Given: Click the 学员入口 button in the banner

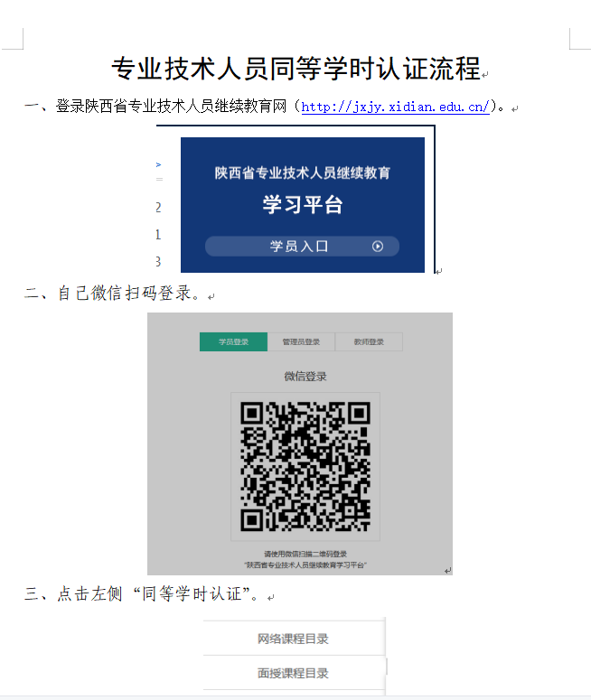Looking at the screenshot, I should pyautogui.click(x=302, y=246).
